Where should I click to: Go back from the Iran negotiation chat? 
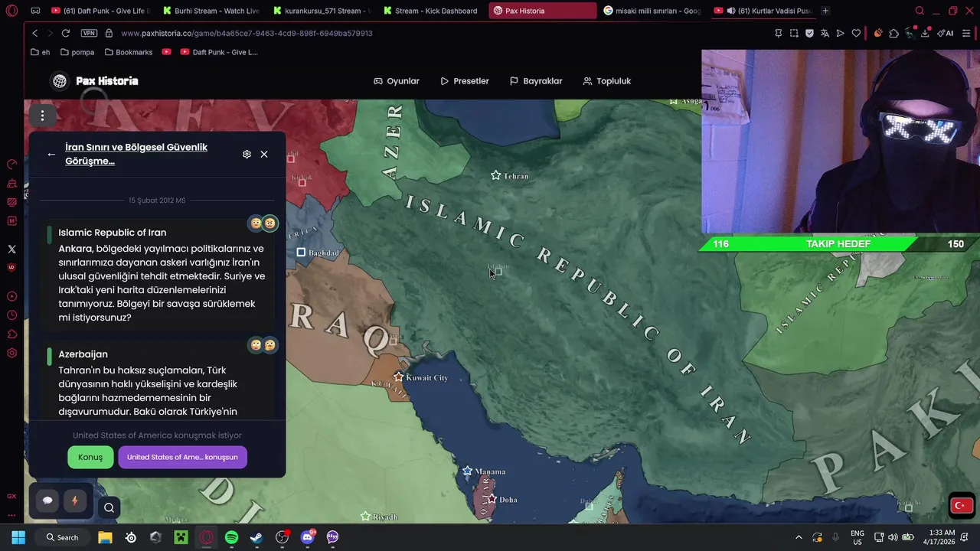pyautogui.click(x=51, y=154)
